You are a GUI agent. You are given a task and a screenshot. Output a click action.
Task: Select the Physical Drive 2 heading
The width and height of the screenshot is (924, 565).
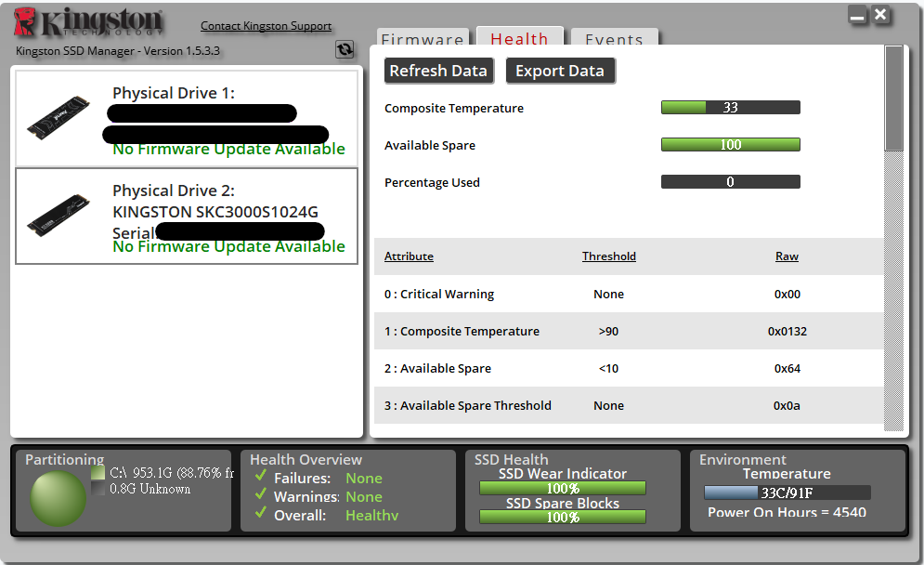tap(174, 191)
